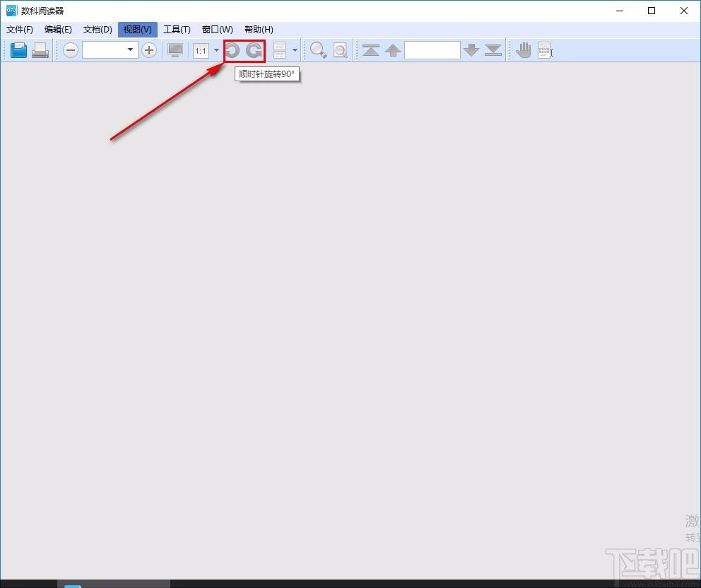
Task: Open the 帮助(H) menu
Action: point(259,30)
